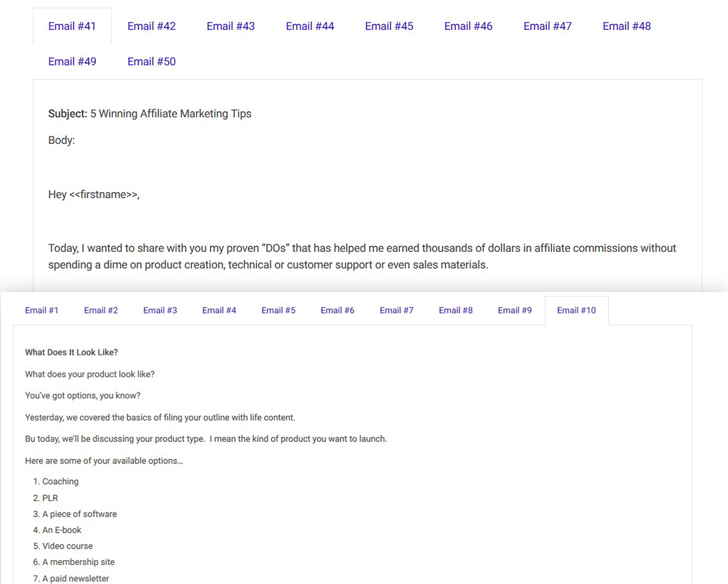The height and width of the screenshot is (584, 728).
Task: Show the Email #47 tab
Action: (x=547, y=27)
